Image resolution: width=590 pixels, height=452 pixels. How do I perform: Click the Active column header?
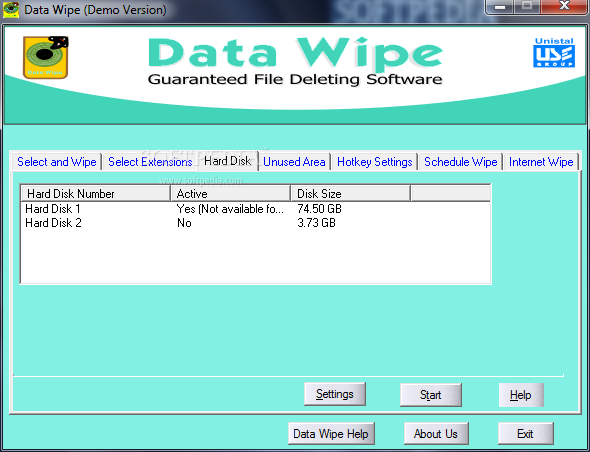(x=230, y=193)
